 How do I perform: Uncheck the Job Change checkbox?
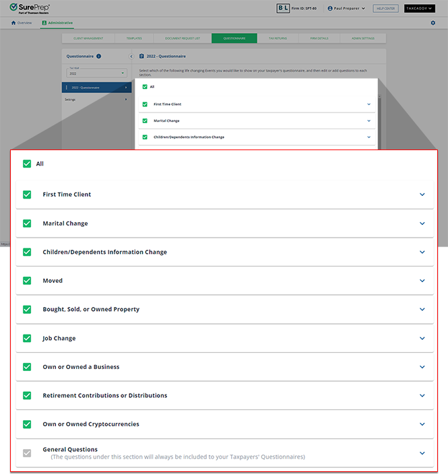[27, 339]
